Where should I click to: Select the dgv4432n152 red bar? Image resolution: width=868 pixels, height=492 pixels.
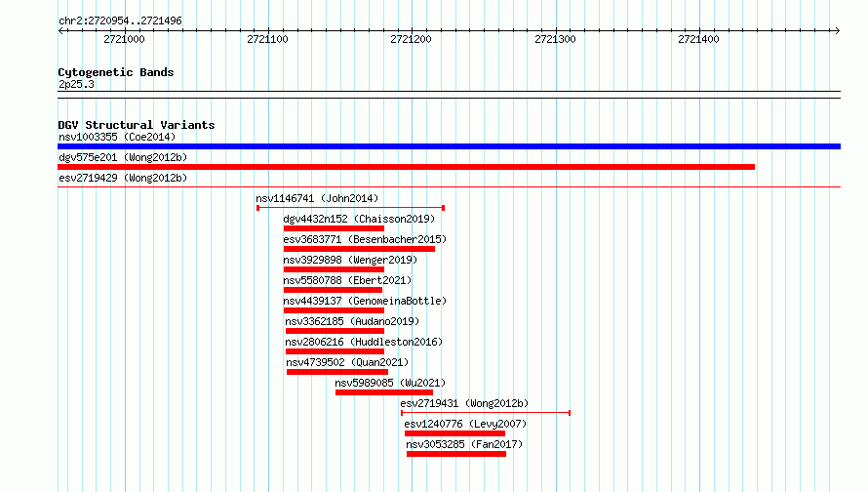[334, 228]
